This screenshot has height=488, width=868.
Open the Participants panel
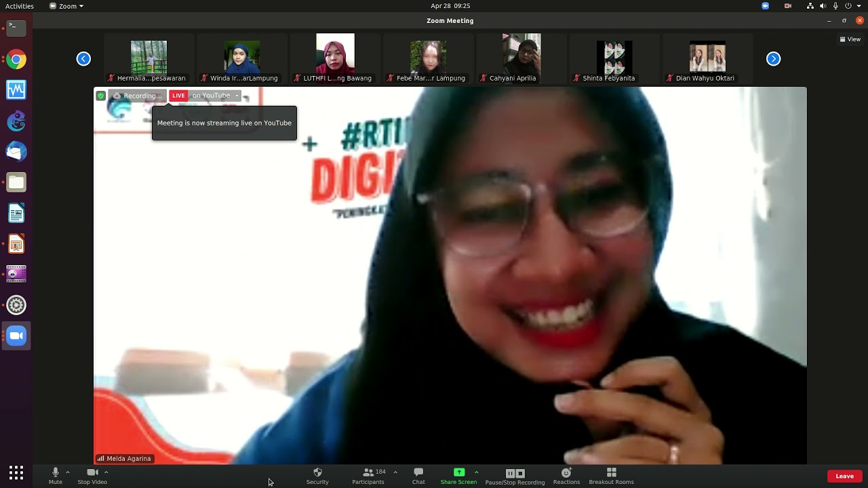(x=368, y=476)
